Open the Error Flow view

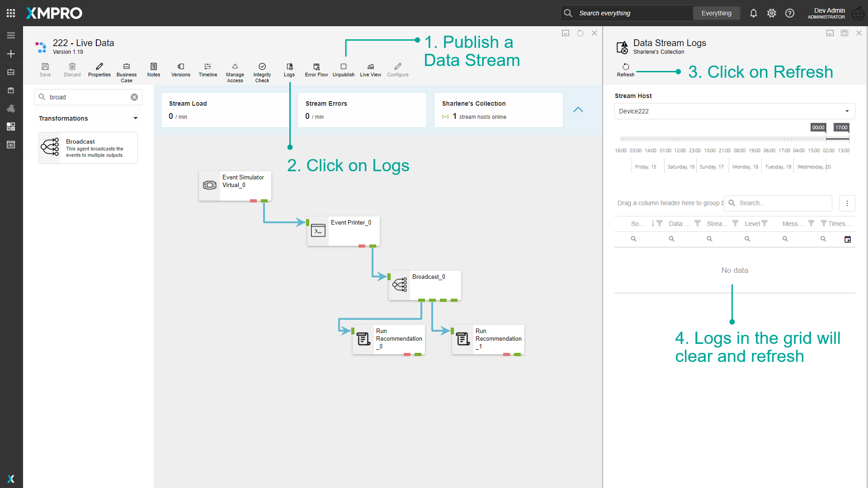[x=316, y=70]
